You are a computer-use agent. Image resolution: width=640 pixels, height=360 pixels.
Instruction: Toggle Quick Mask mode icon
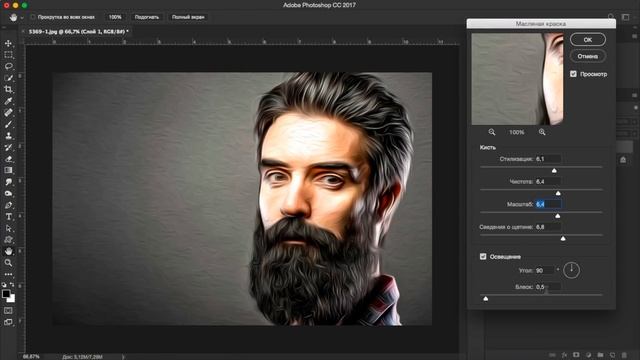[8, 311]
